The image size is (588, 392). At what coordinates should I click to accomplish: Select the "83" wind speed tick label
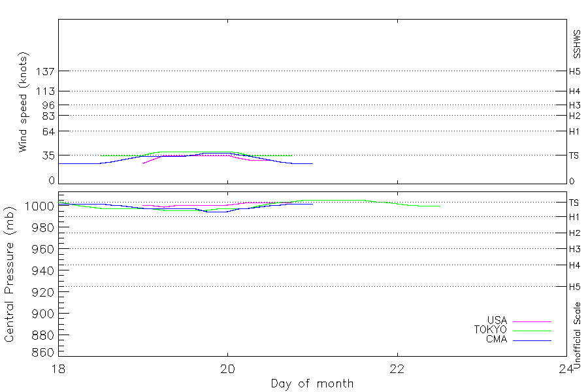click(48, 116)
